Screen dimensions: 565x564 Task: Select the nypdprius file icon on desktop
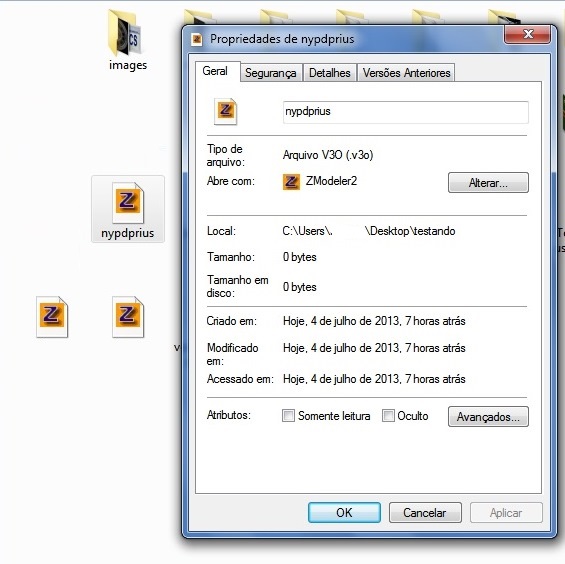(128, 203)
